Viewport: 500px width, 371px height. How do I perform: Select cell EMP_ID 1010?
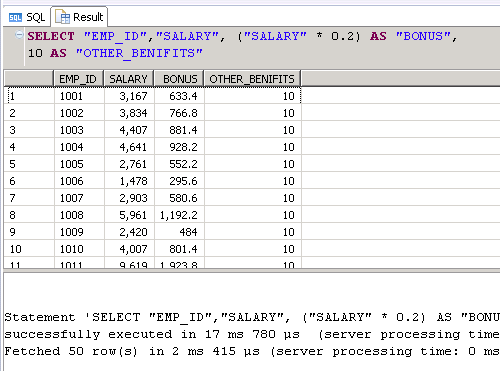pyautogui.click(x=79, y=249)
